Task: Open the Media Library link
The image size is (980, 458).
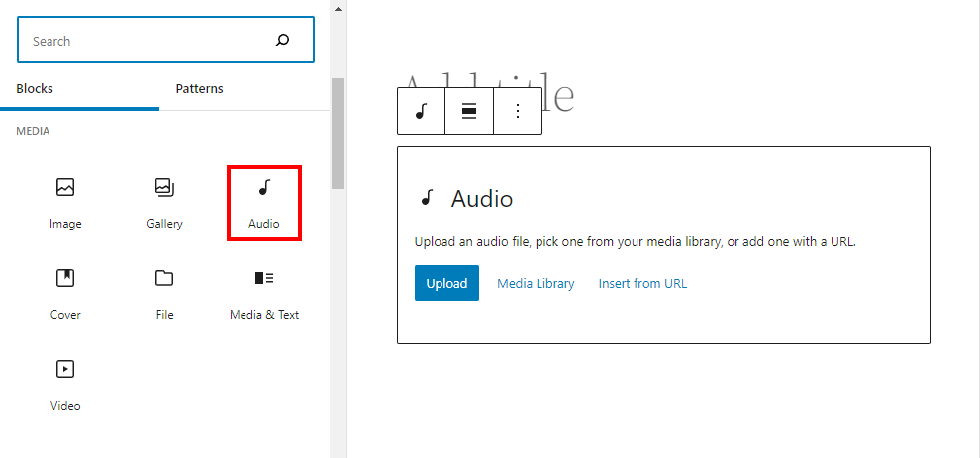Action: pos(536,283)
